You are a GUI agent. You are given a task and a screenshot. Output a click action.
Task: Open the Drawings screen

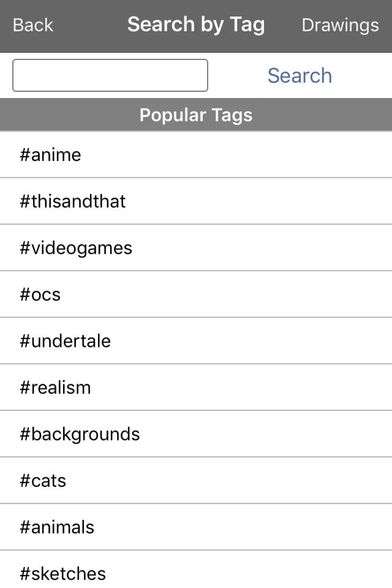[340, 25]
